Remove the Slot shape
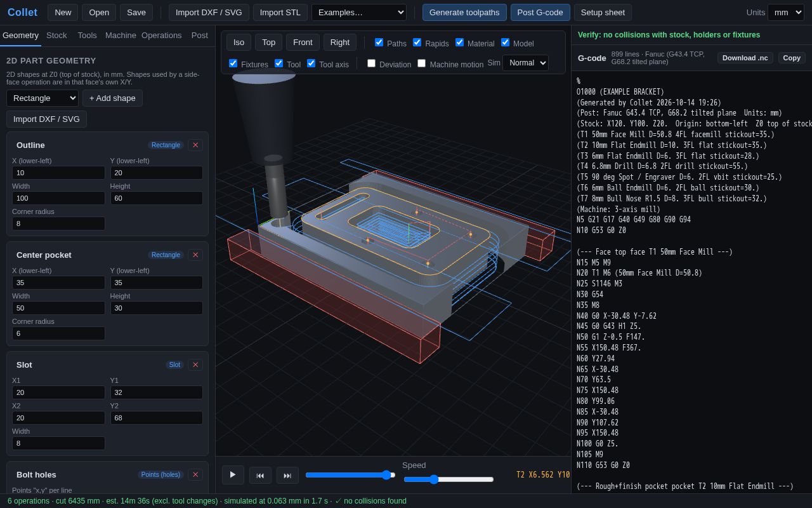 click(x=195, y=364)
